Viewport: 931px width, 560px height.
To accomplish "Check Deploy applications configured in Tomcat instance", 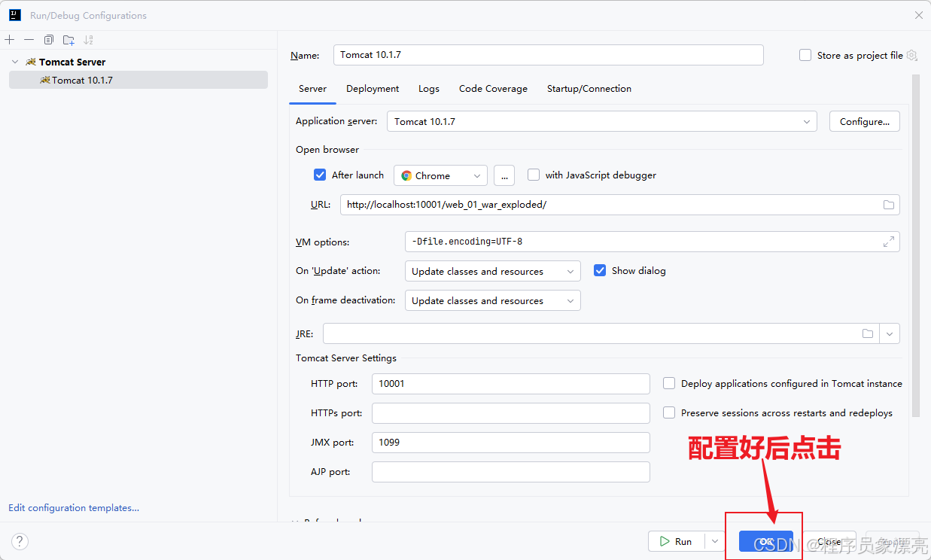I will click(x=669, y=383).
